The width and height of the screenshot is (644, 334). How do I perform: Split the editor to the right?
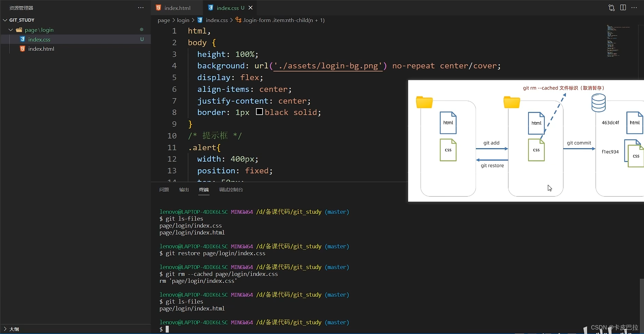tap(623, 8)
